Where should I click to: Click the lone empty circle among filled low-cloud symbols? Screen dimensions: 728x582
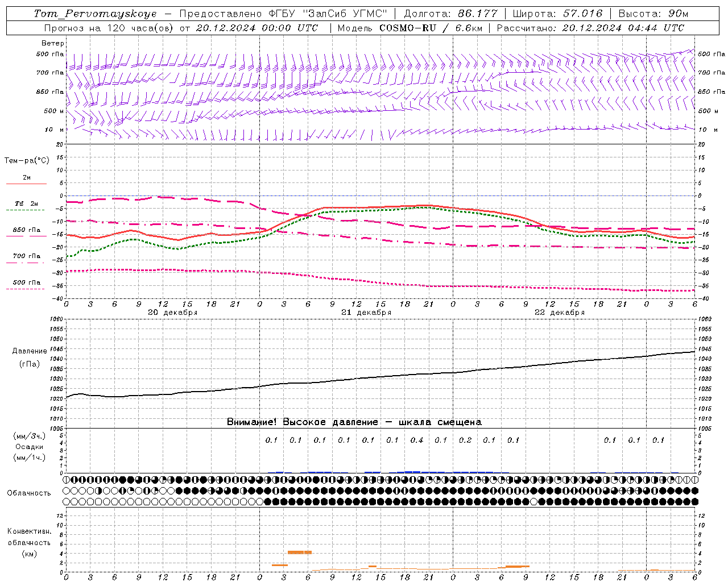[x=533, y=501]
